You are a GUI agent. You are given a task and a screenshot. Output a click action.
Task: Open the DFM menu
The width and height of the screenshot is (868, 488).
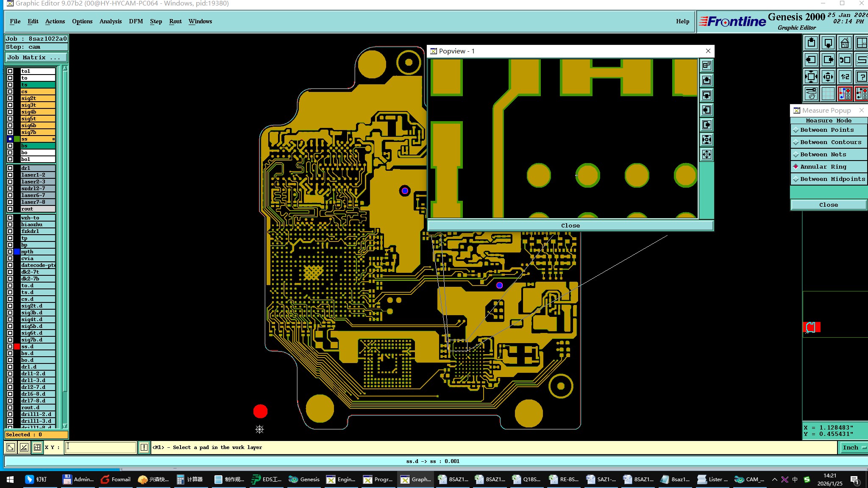[x=136, y=21]
